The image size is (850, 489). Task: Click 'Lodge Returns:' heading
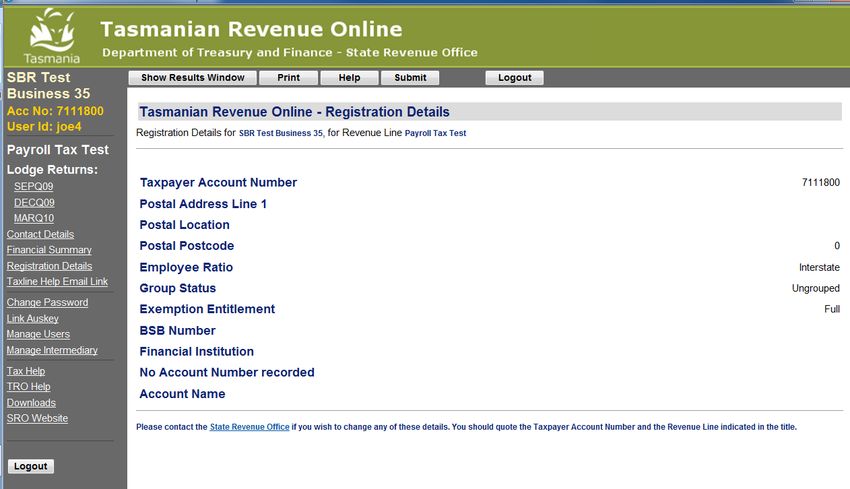click(52, 170)
